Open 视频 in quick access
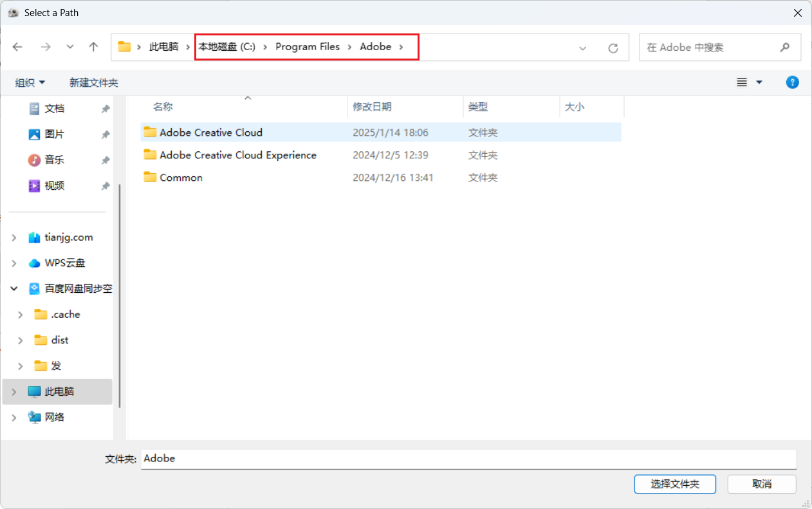This screenshot has height=509, width=812. point(54,186)
